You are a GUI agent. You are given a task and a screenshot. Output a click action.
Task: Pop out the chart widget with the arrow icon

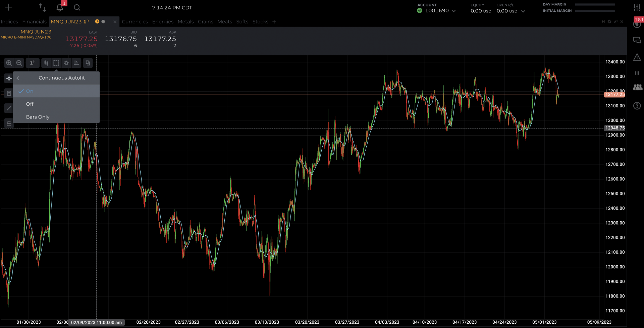tap(616, 21)
